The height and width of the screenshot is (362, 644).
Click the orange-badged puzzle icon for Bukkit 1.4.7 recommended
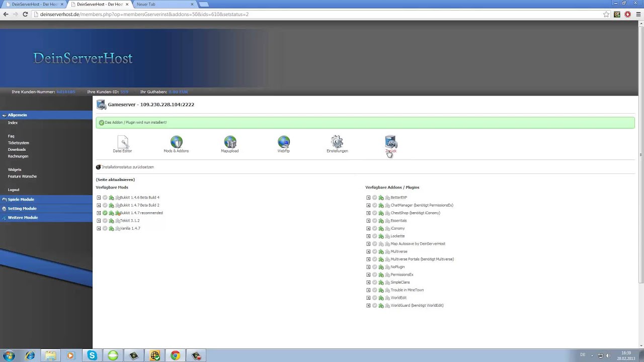(x=117, y=213)
